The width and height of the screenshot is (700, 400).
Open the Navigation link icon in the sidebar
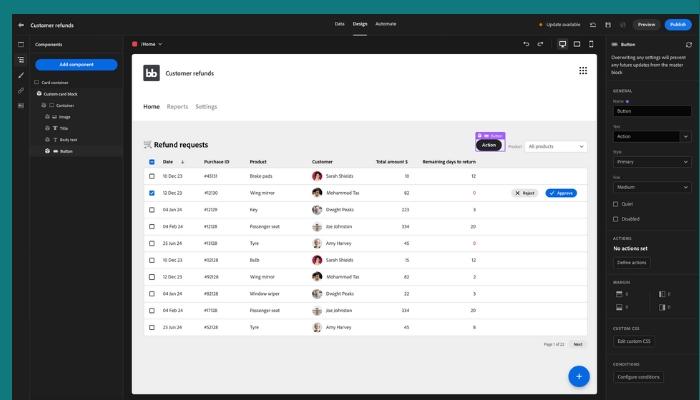coord(21,90)
